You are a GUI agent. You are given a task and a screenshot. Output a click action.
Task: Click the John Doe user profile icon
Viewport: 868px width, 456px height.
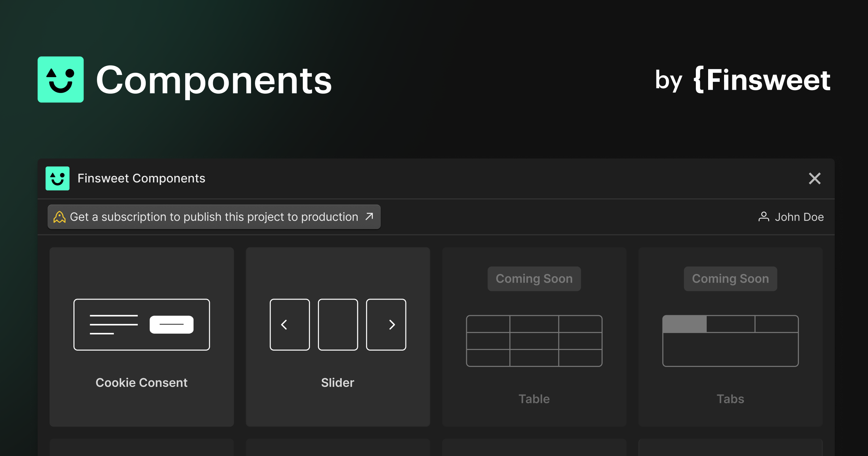point(764,217)
